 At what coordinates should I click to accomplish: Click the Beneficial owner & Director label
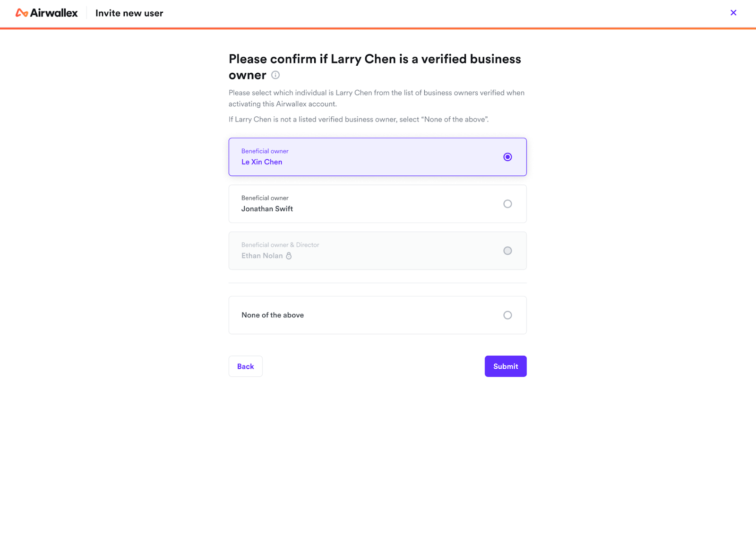pyautogui.click(x=280, y=245)
